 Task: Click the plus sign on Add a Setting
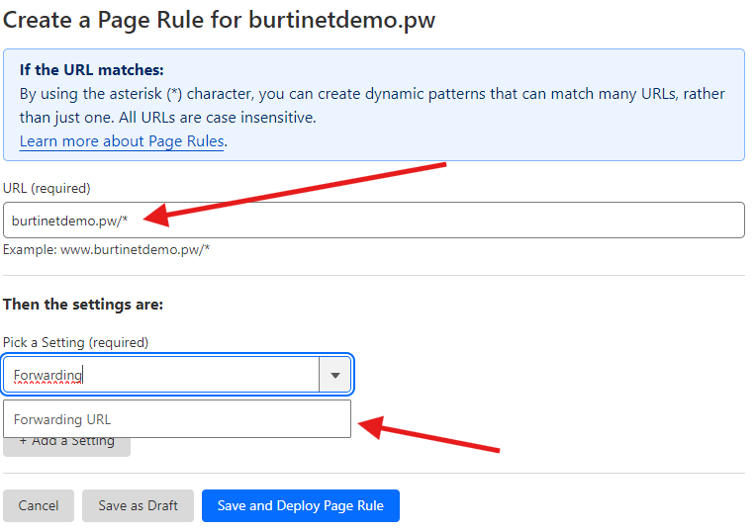pyautogui.click(x=23, y=442)
